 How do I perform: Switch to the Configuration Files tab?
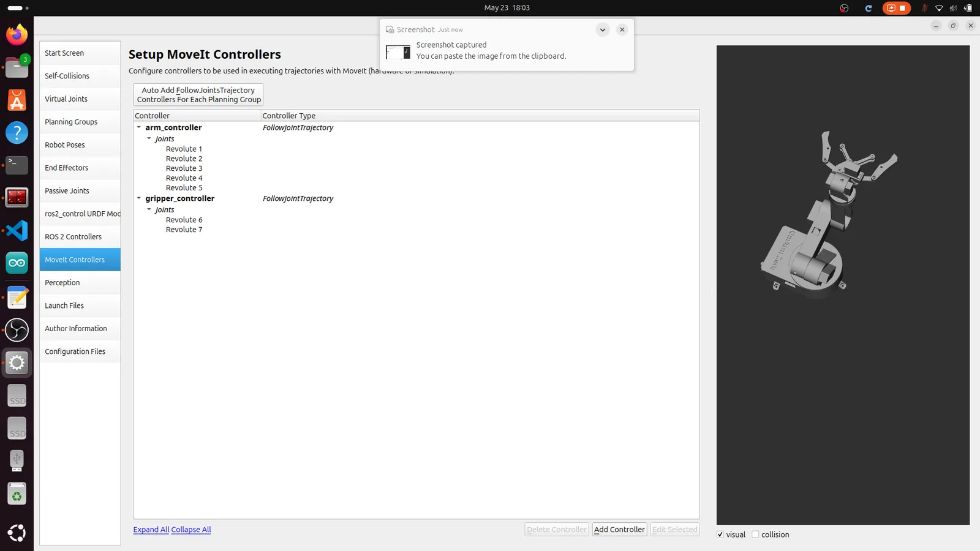[x=80, y=351]
